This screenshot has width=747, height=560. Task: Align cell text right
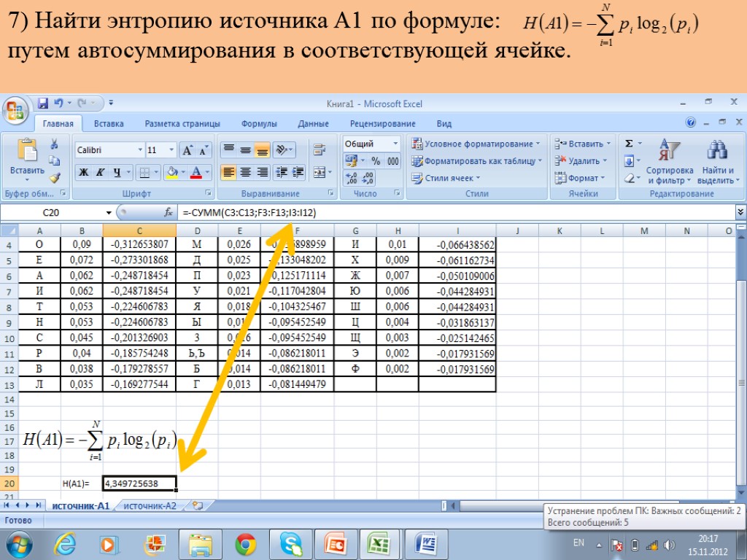tap(262, 172)
